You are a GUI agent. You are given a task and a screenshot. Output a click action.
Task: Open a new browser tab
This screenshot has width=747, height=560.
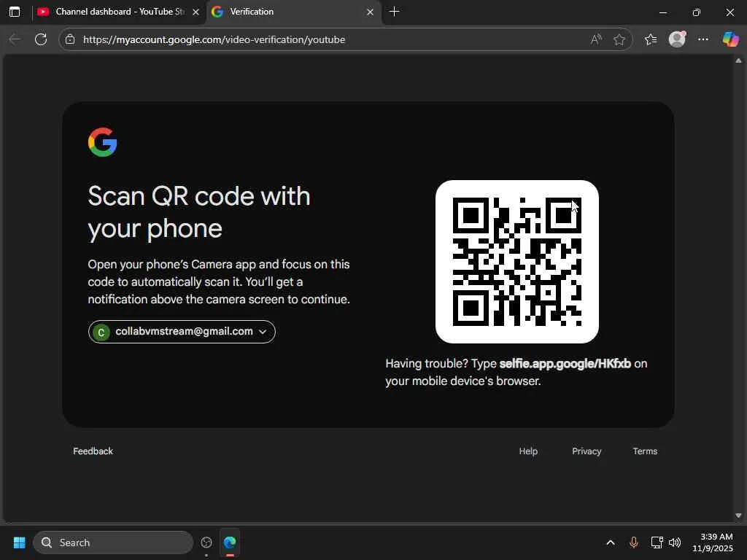pos(394,12)
